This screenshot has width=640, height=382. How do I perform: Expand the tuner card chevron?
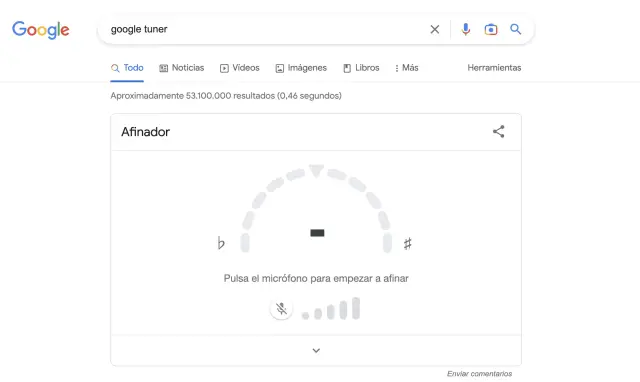point(316,351)
